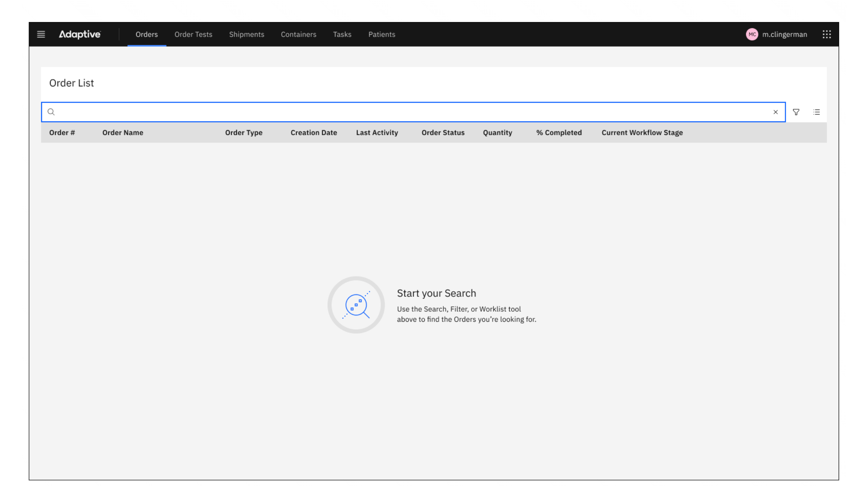Open the filter funnel icon
The width and height of the screenshot is (868, 488).
pos(796,112)
